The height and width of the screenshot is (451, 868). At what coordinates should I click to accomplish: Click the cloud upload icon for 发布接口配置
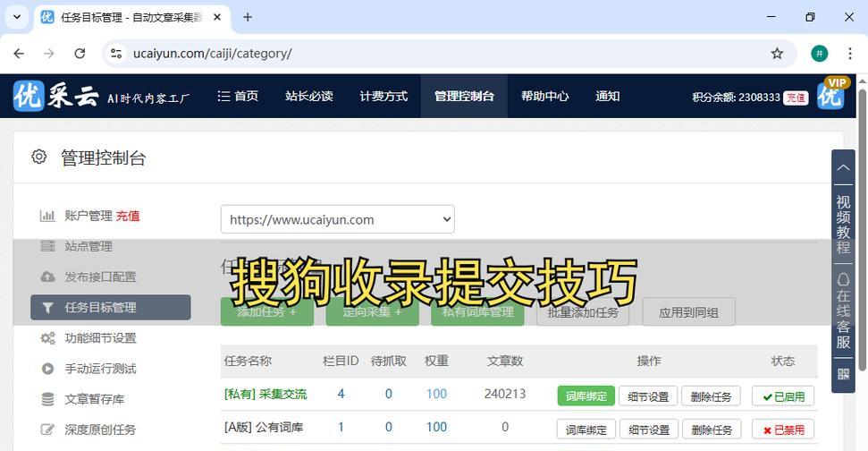pyautogui.click(x=47, y=277)
